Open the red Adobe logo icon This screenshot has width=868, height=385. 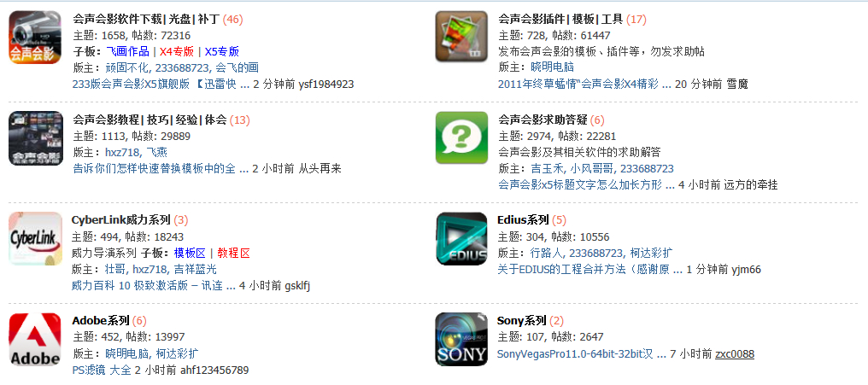click(x=35, y=339)
